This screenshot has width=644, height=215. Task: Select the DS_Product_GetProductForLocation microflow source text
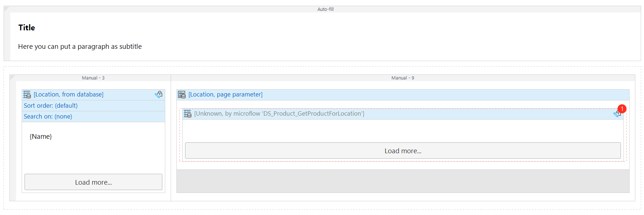tap(279, 113)
